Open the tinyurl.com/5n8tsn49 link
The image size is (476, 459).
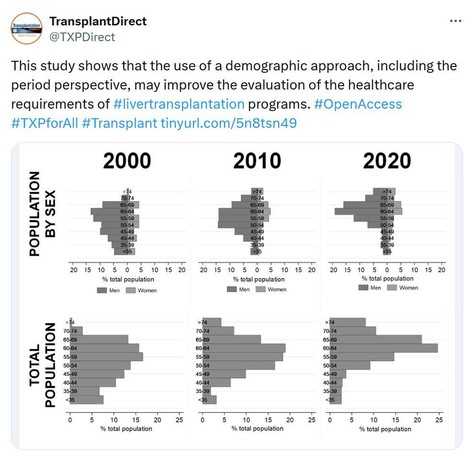(228, 123)
